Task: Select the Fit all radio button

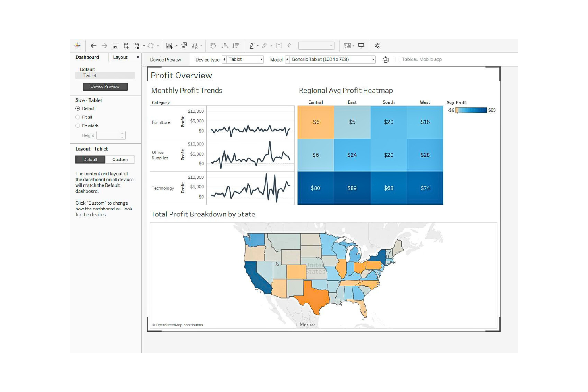Action: (x=78, y=117)
